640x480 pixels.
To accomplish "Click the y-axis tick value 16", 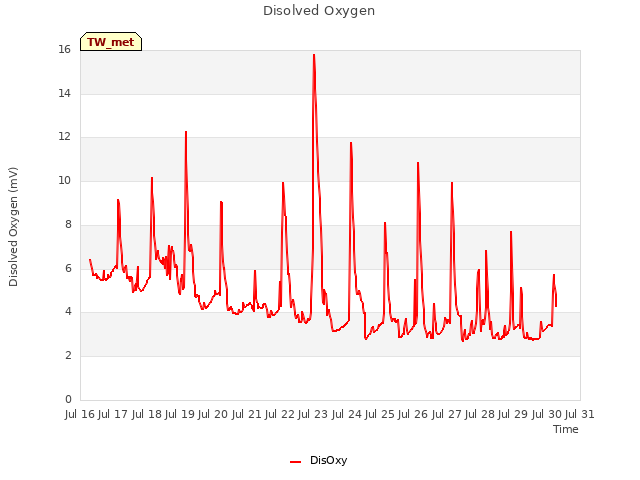I will 64,50.
